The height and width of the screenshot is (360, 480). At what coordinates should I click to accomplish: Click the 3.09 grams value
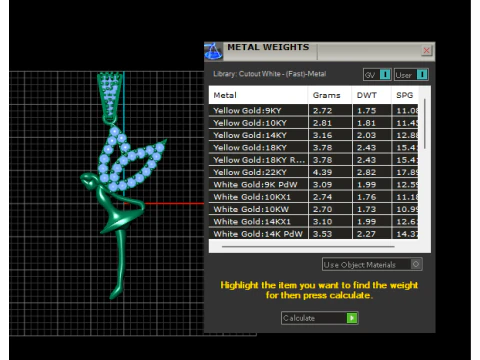(322, 185)
